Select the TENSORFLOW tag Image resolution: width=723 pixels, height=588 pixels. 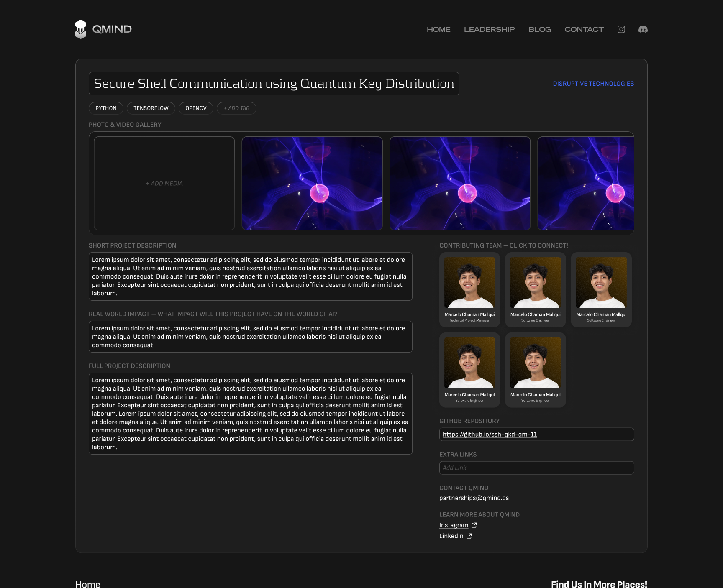coord(151,108)
